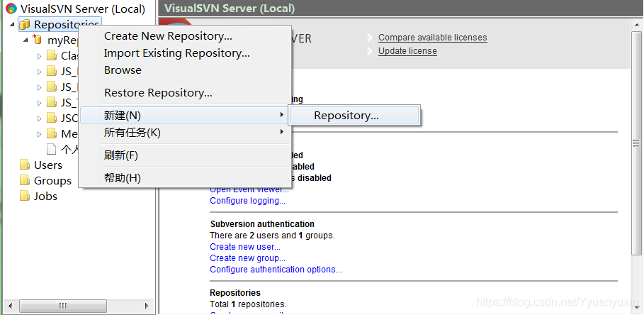This screenshot has width=644, height=315.
Task: Click the VisualSVN Server logo icon in tree
Action: click(11, 9)
